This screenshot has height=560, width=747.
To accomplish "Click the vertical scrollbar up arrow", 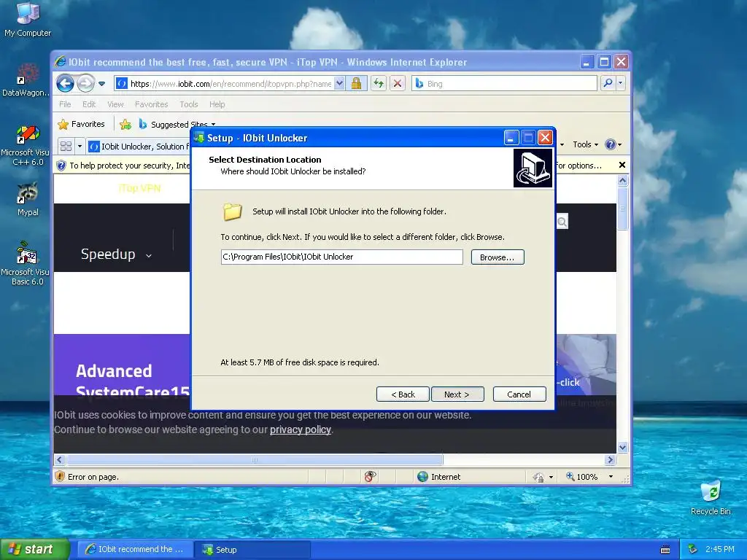I will tap(622, 181).
